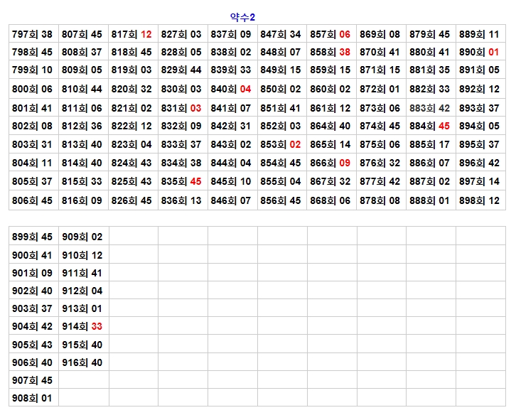
Task: Select the cell 835회 with red 45
Action: [182, 182]
